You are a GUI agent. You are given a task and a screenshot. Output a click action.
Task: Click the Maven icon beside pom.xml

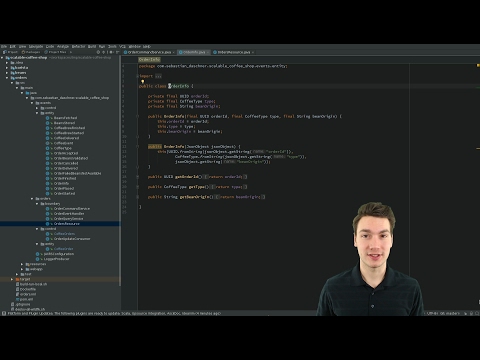pos(17,299)
